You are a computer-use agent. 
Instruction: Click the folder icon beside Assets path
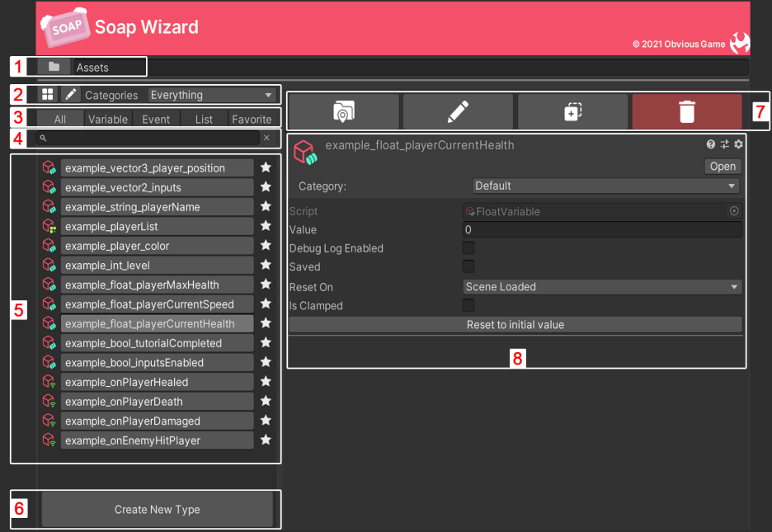tap(54, 67)
